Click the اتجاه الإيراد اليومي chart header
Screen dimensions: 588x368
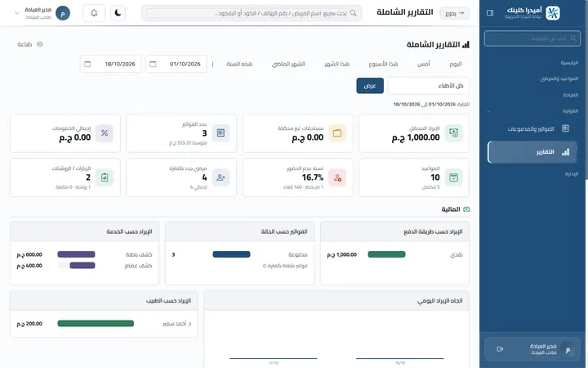pos(336,301)
